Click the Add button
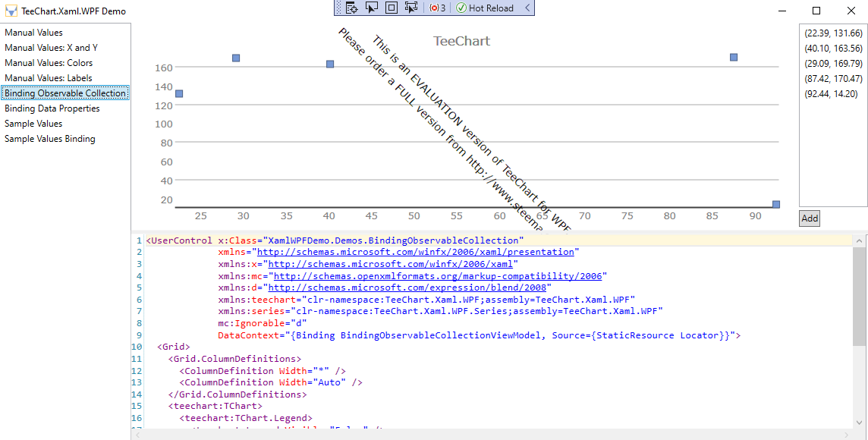The height and width of the screenshot is (440, 868). [x=810, y=218]
